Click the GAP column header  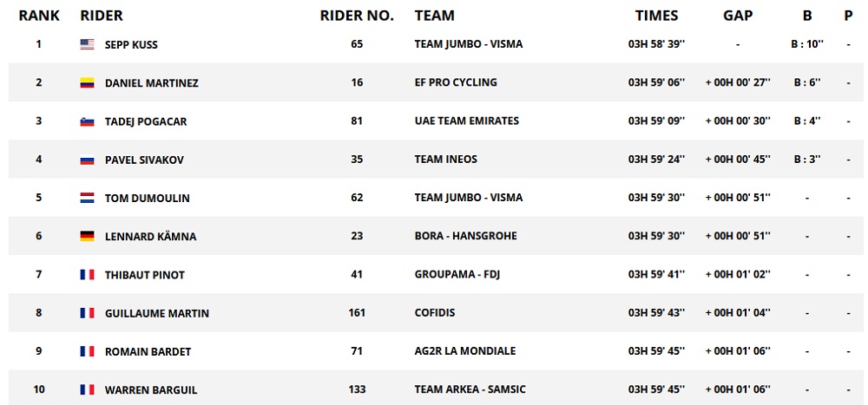tap(738, 16)
